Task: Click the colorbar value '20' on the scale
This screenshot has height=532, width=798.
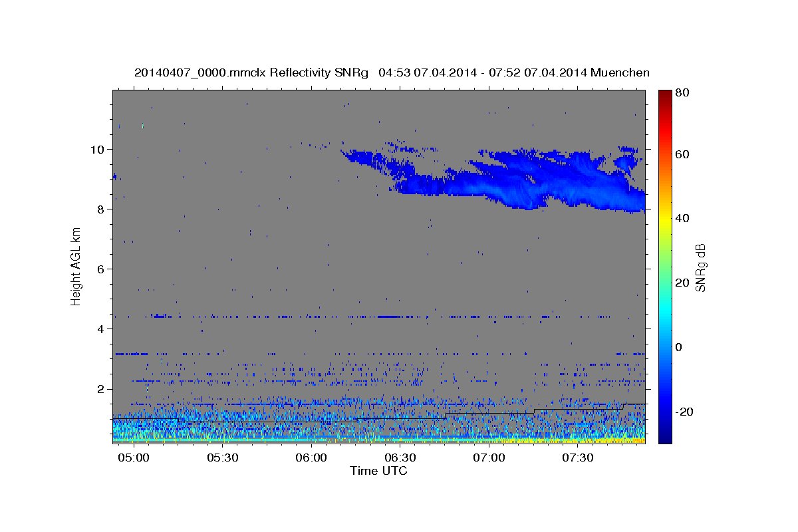Action: (x=682, y=283)
